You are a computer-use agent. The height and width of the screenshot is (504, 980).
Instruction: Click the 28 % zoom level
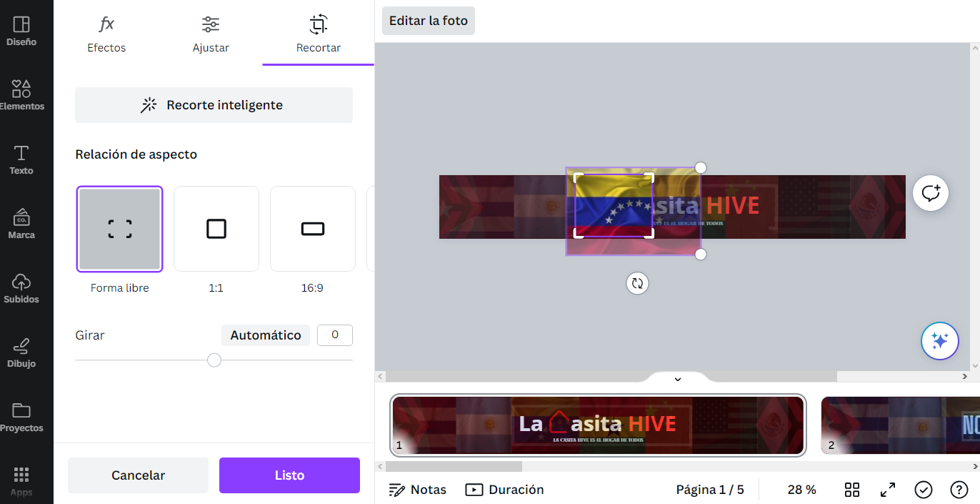pyautogui.click(x=801, y=490)
